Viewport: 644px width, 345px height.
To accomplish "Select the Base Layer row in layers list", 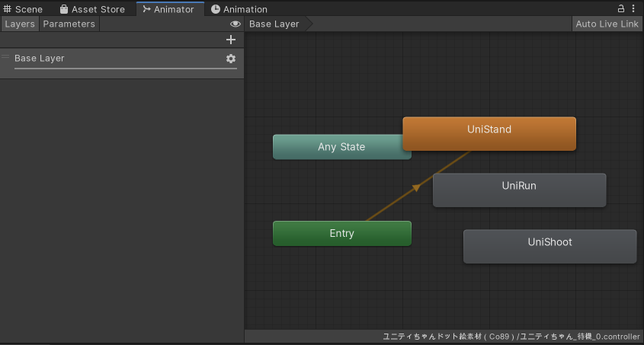I will click(x=122, y=63).
